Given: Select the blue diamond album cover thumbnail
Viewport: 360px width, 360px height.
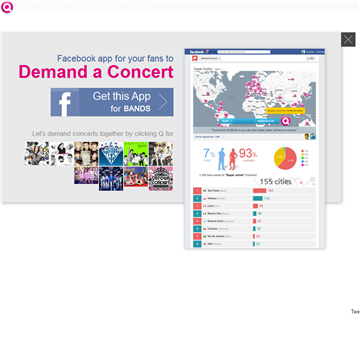Looking at the screenshot, I should 111,154.
